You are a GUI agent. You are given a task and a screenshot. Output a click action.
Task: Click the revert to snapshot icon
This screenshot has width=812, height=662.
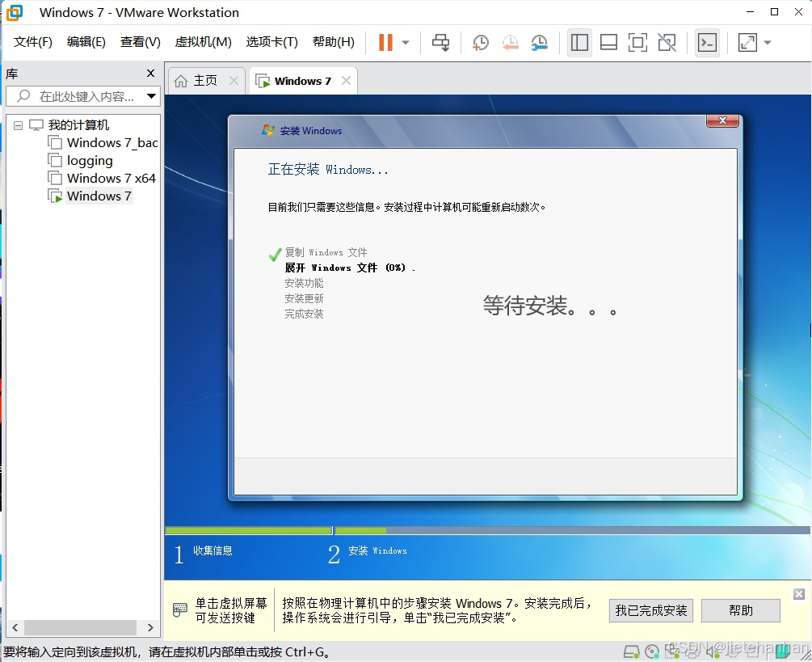(510, 43)
